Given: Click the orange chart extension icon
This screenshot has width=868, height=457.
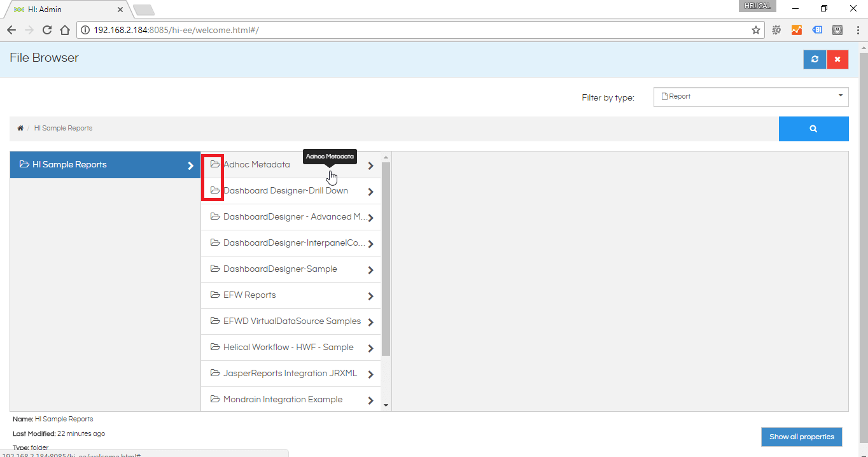Looking at the screenshot, I should click(x=797, y=30).
